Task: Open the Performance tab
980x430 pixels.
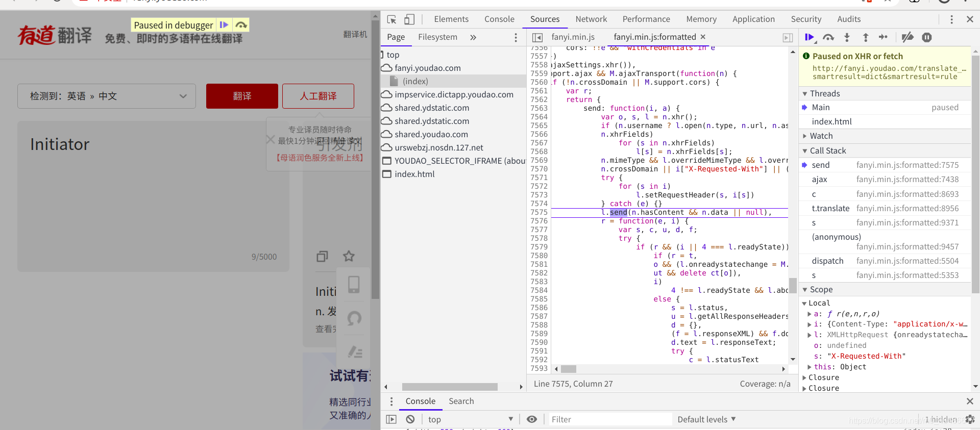Action: 646,19
